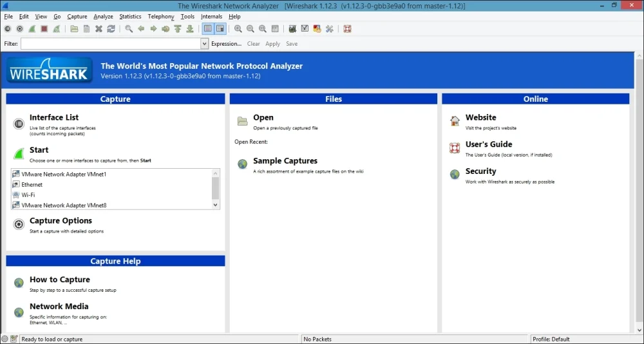Click the Expression... filter button
Screen dimensions: 644x344
(226, 44)
